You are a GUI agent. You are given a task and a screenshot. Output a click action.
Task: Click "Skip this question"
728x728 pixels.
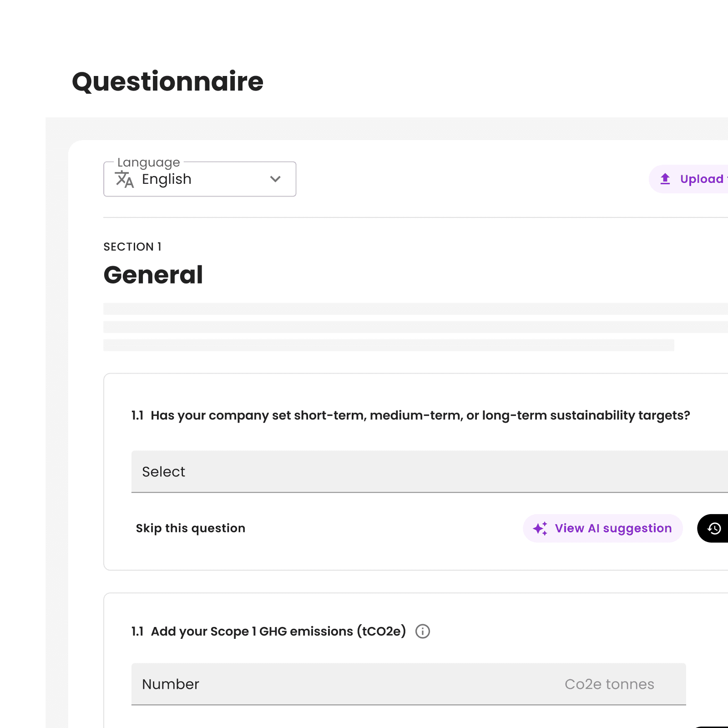tap(190, 528)
